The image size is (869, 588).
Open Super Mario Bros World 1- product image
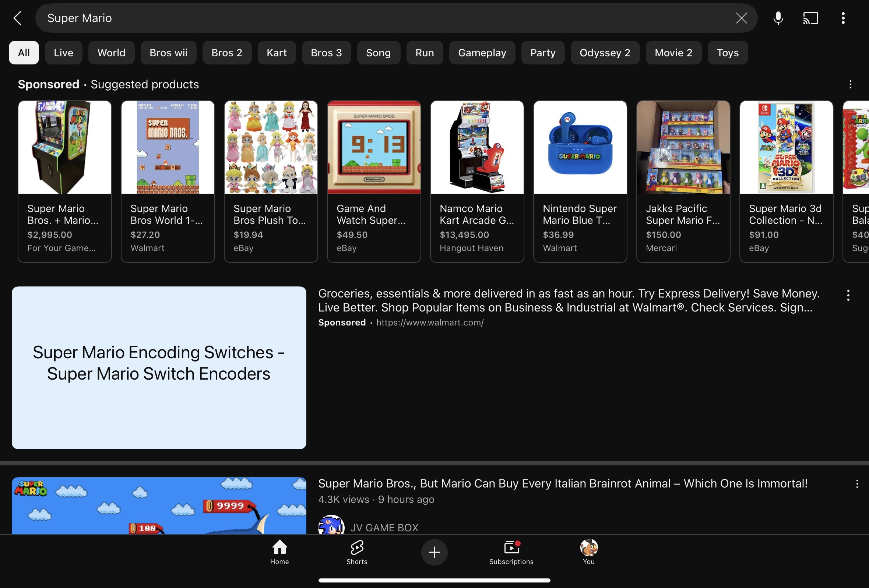[168, 147]
